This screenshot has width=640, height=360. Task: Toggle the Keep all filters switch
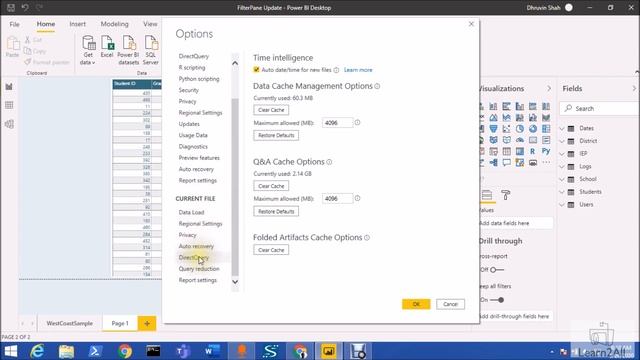pos(497,300)
